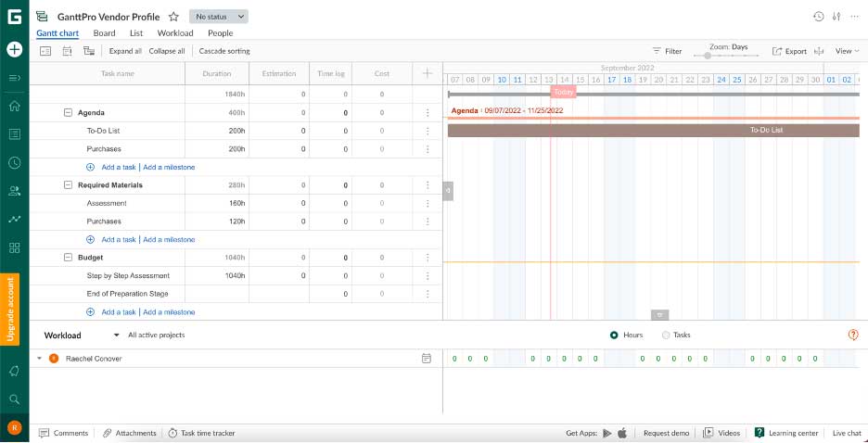868x443 pixels.
Task: Open the notifications bell in sidebar
Action: [x=15, y=371]
